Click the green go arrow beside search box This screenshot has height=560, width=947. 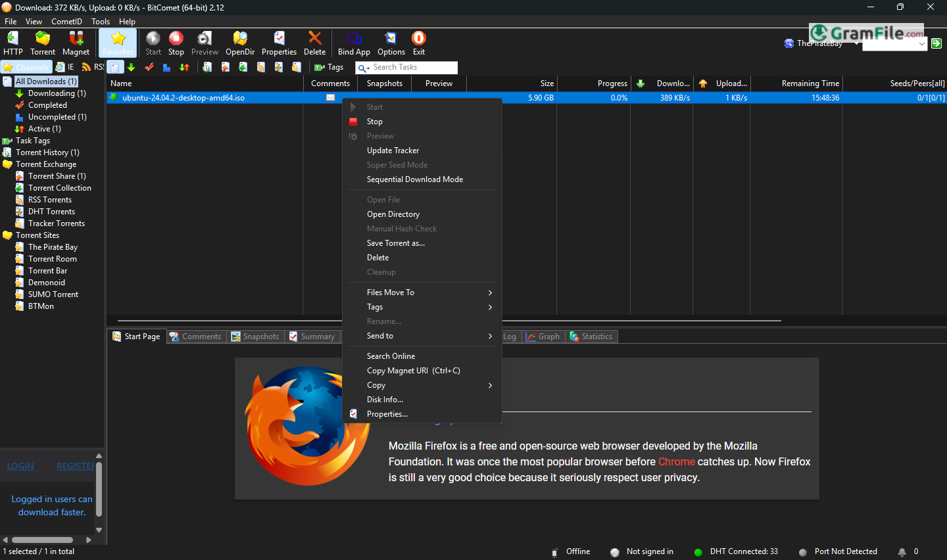click(936, 43)
